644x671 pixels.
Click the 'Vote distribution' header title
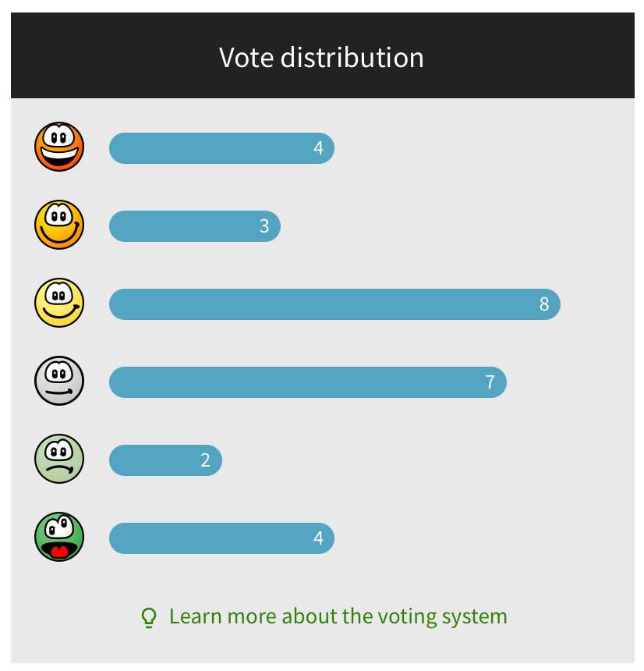point(321,58)
